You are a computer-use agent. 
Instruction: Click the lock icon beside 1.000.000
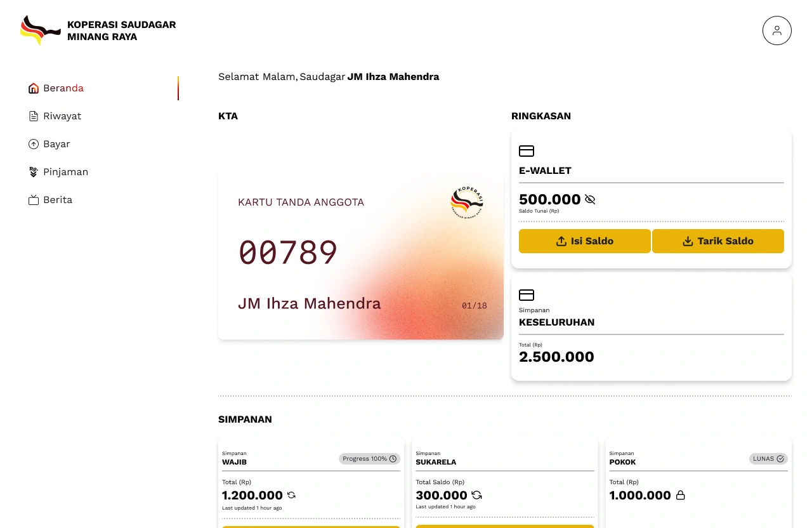pos(680,495)
